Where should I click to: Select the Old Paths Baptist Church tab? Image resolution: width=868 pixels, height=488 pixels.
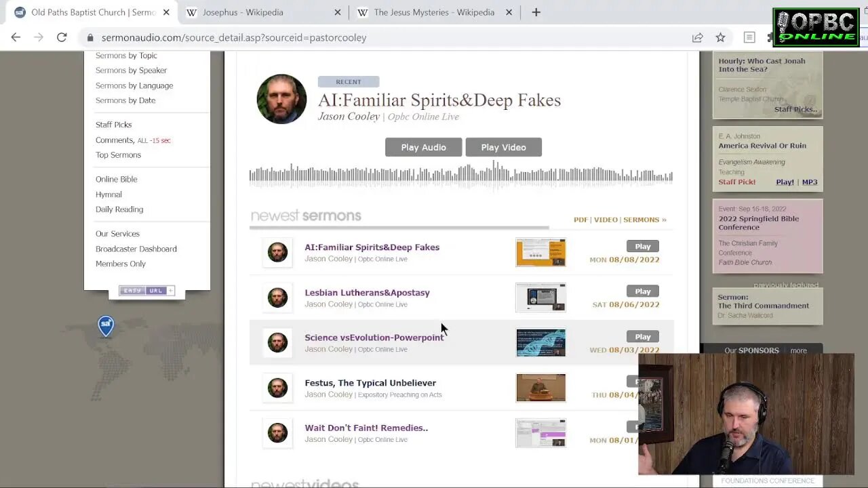pos(92,12)
